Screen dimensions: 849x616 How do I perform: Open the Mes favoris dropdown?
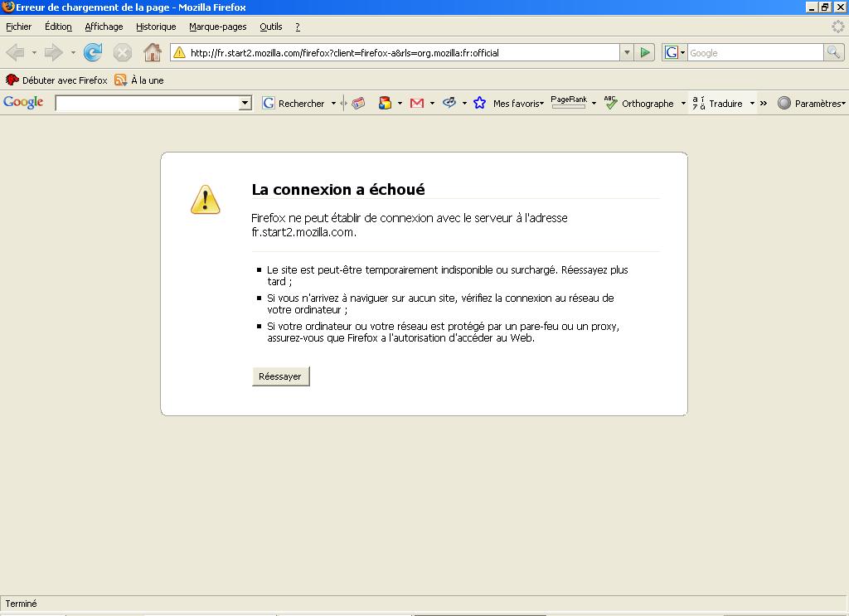tap(518, 104)
